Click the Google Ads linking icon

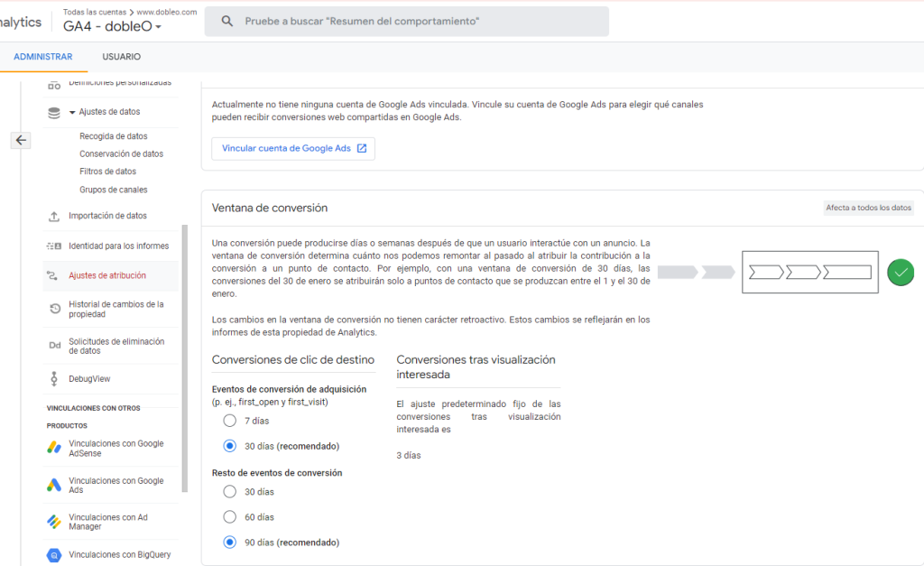[54, 486]
